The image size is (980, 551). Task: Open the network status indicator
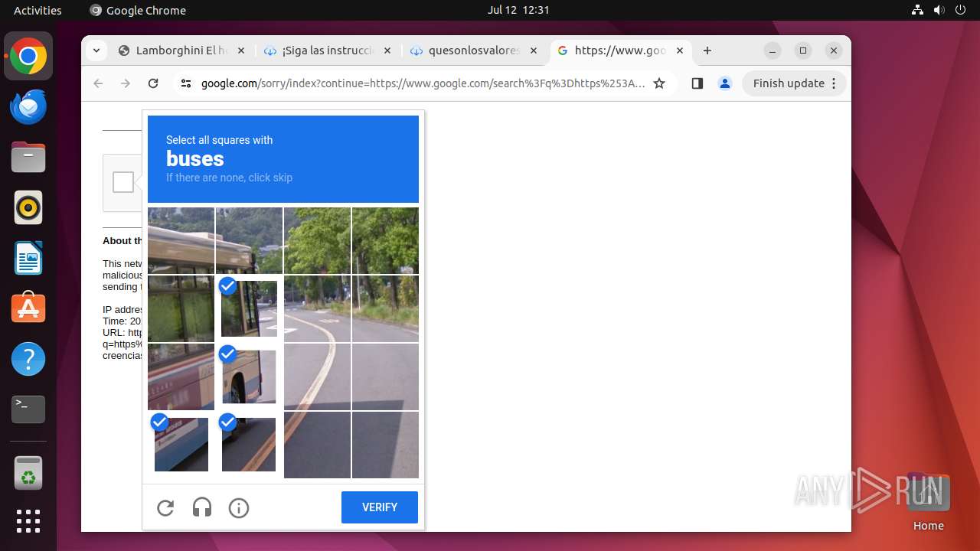[x=917, y=10]
